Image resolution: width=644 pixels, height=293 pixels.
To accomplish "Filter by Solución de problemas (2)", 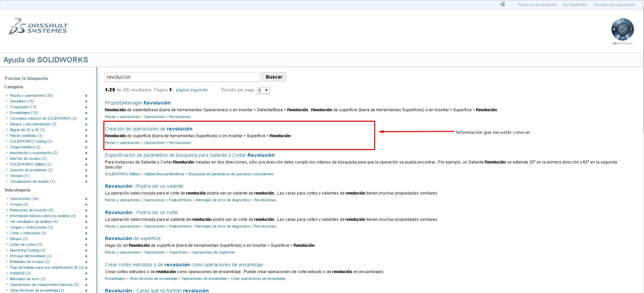I will [x=31, y=170].
